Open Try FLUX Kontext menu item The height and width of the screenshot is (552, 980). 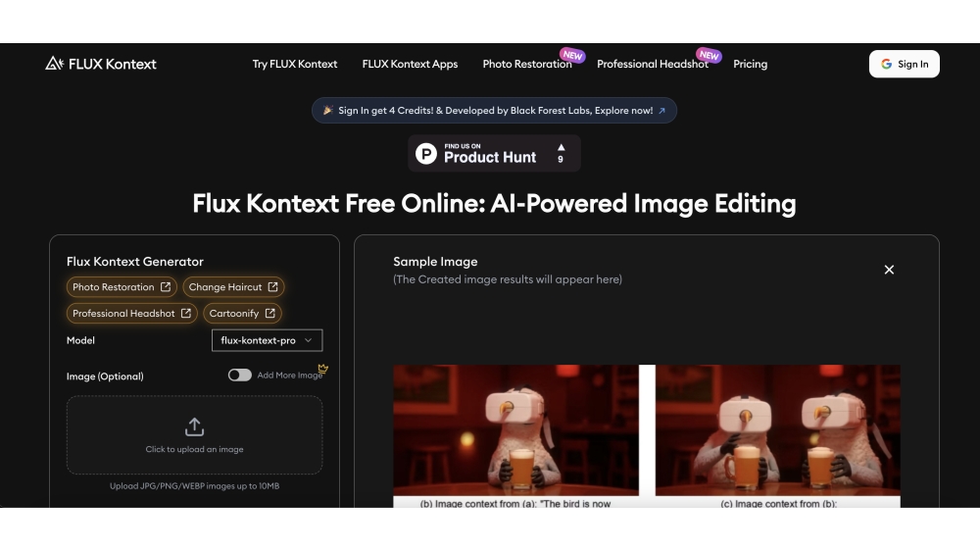[294, 64]
